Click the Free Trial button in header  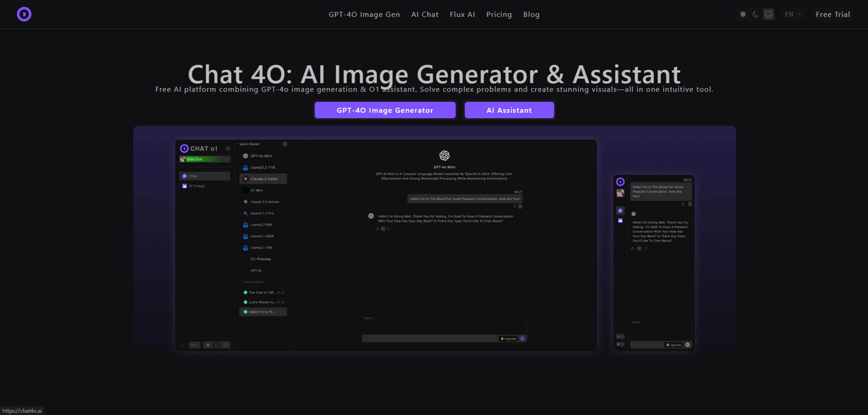coord(833,14)
